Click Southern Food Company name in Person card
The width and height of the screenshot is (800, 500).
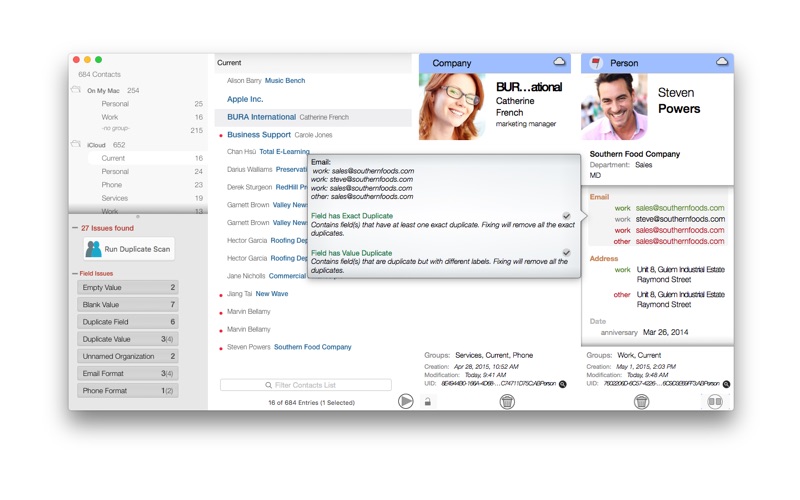[635, 154]
